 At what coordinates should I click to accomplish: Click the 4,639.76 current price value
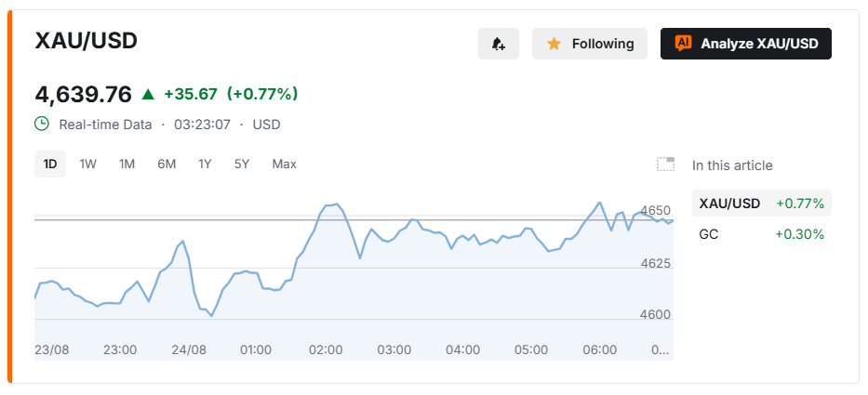pos(84,94)
